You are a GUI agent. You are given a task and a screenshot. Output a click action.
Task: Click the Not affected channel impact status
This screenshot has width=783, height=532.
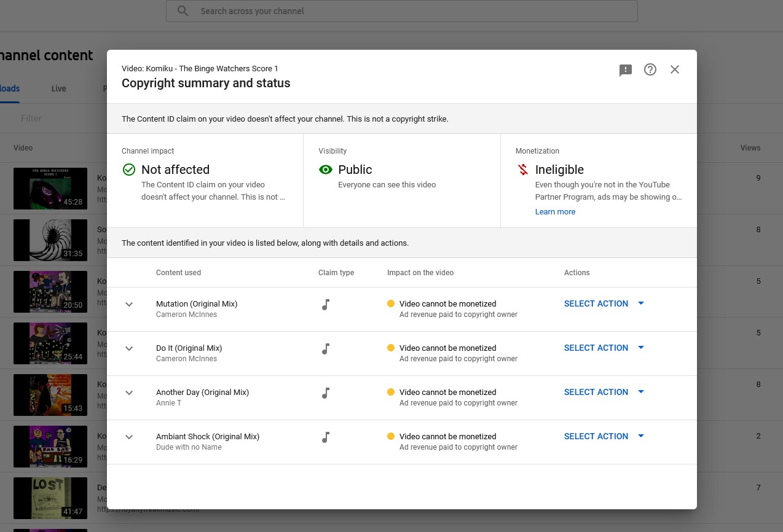[175, 170]
